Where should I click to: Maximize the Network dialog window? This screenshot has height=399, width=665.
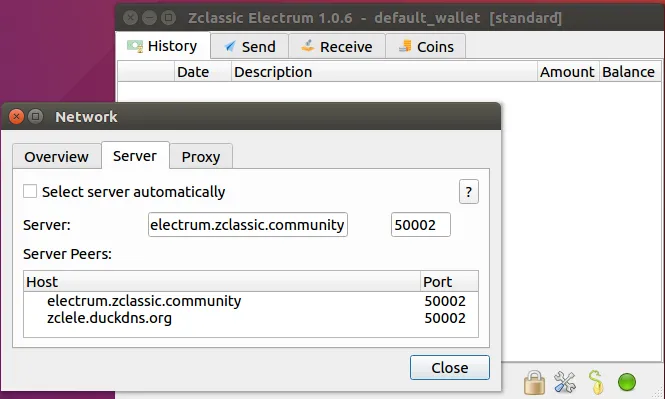[x=36, y=116]
